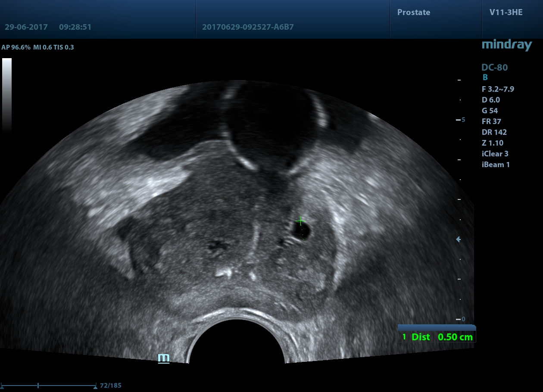The image size is (543, 392).
Task: Click the iClear 3 setting
Action: pyautogui.click(x=495, y=154)
